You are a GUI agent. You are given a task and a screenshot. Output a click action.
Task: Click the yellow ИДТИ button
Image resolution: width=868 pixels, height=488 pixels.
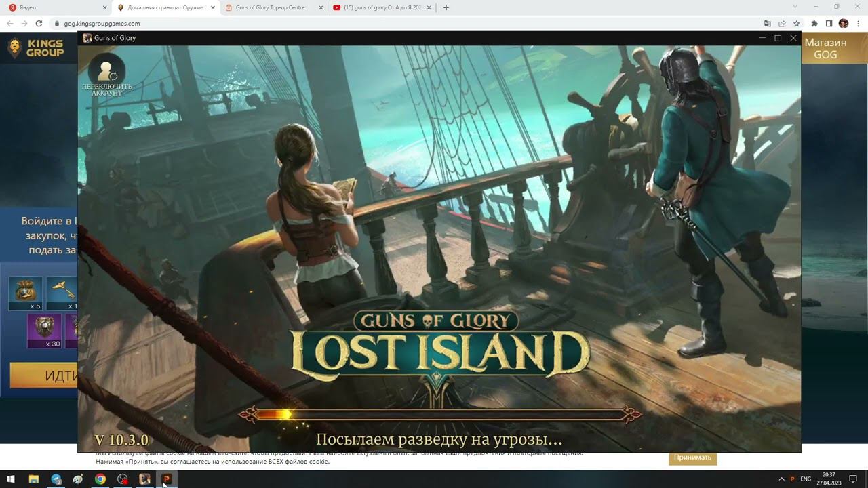click(x=44, y=375)
